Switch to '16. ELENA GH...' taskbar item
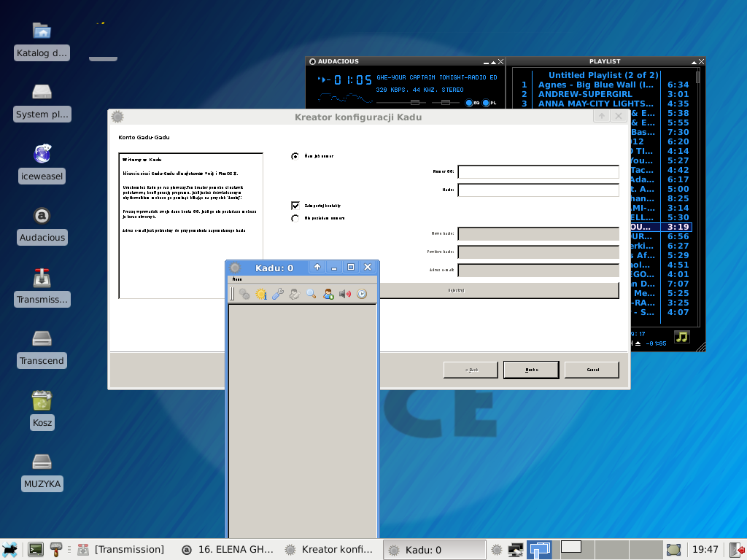The width and height of the screenshot is (747, 560). 228,550
